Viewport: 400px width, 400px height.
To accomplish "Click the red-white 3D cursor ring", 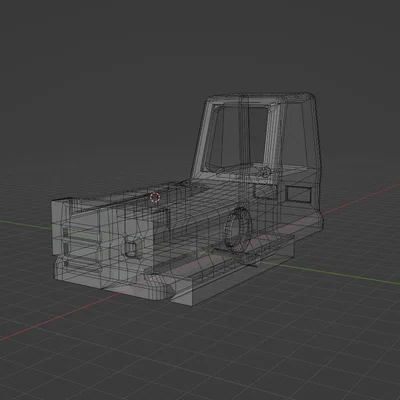I will [155, 197].
